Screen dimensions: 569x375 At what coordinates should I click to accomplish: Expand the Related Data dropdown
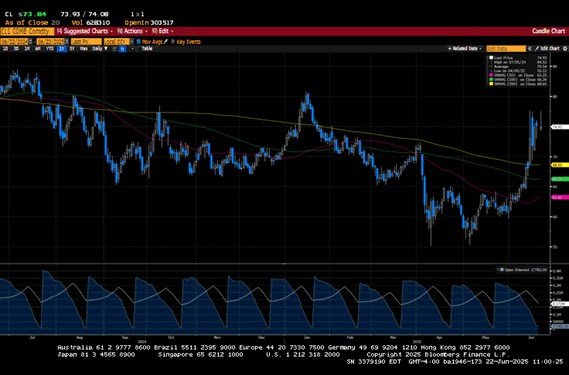point(465,49)
